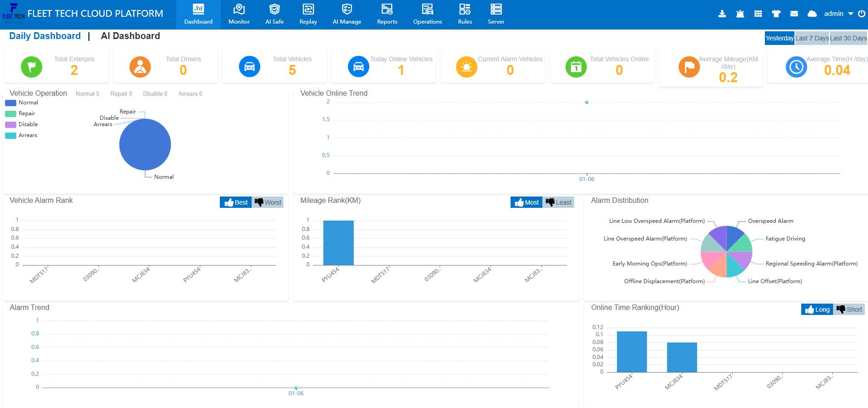Viewport: 868px width, 408px height.
Task: Open the Operations menu in navigation bar
Action: coord(427,14)
